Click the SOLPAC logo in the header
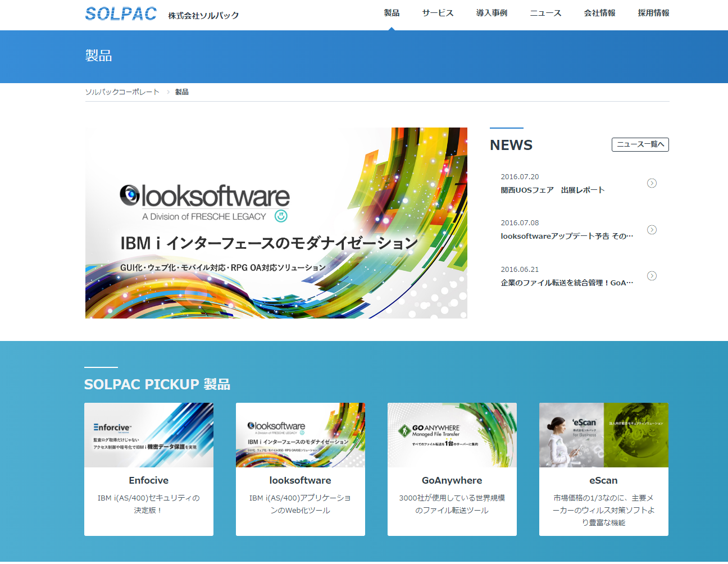Screen dimensions: 728x564 pos(121,13)
